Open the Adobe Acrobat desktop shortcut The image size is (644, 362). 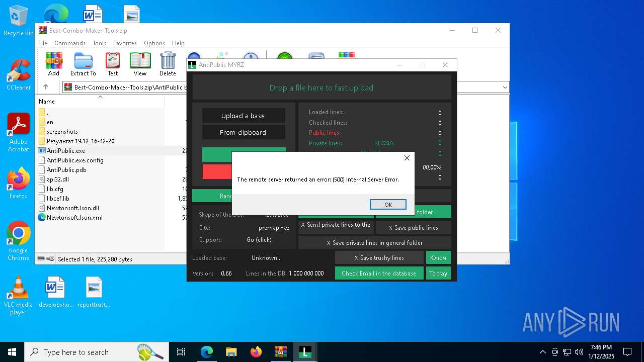[x=19, y=133]
